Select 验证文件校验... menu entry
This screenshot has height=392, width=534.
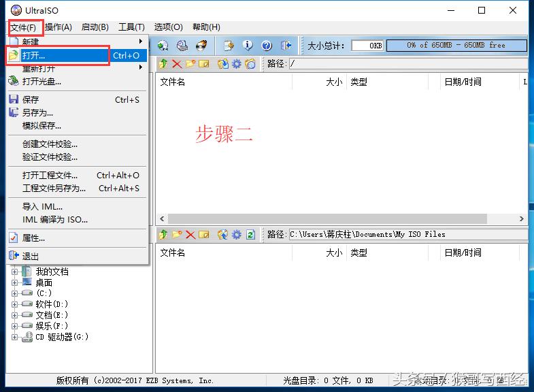78,157
